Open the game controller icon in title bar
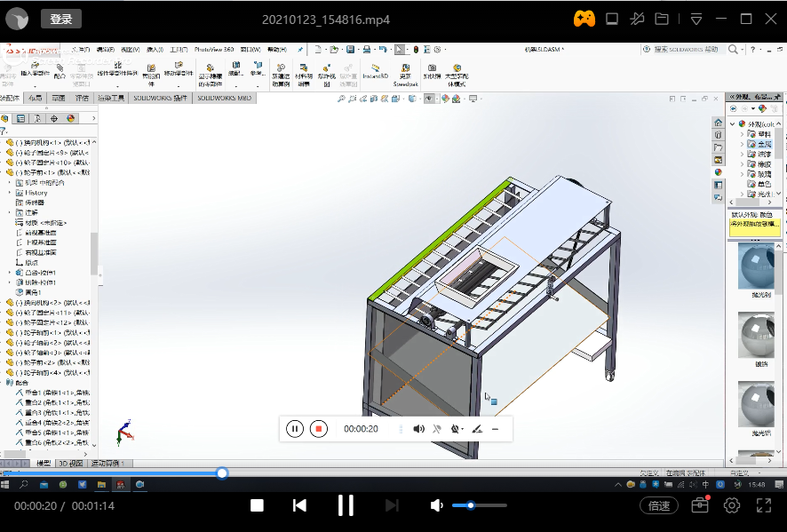787x532 pixels. pos(584,19)
